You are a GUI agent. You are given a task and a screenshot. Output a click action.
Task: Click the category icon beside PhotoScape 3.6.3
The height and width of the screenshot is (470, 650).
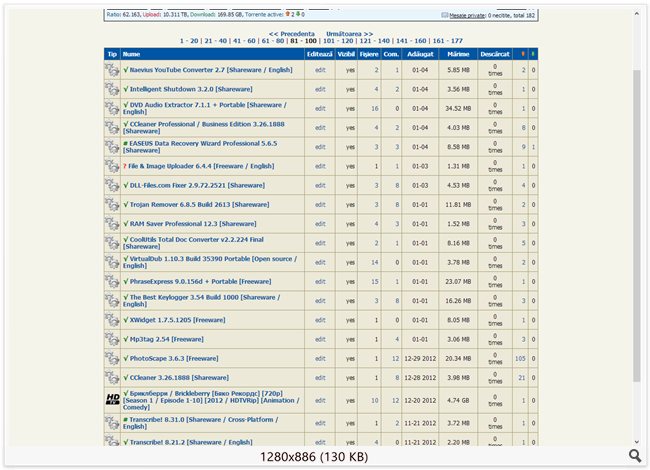[x=112, y=358]
